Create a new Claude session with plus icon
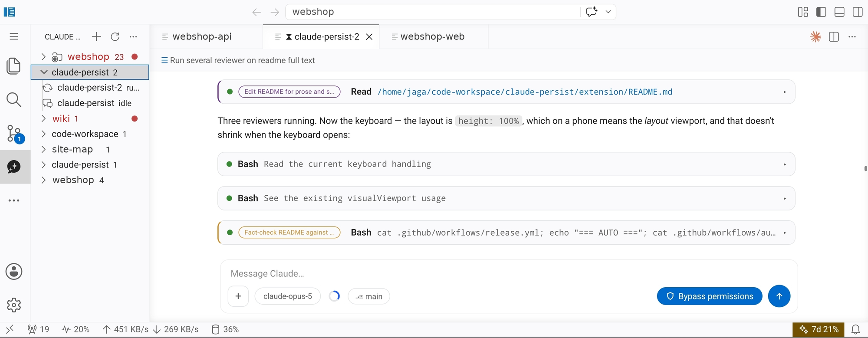868x338 pixels. tap(96, 36)
